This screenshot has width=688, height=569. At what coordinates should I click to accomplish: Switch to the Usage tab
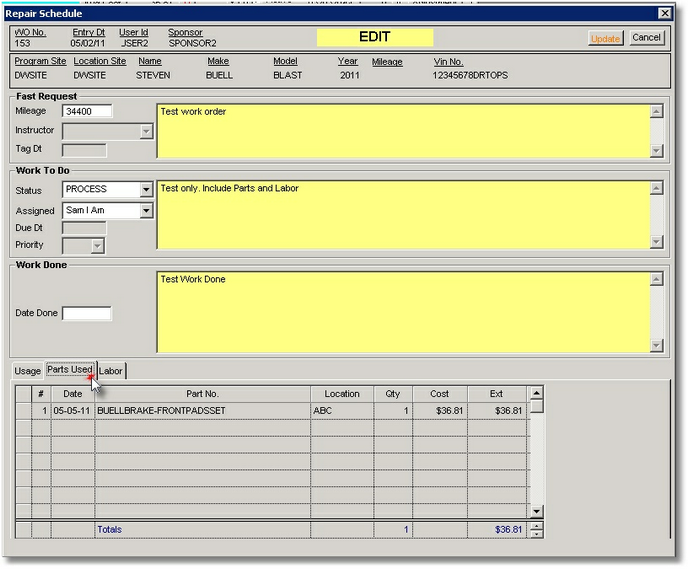[28, 371]
